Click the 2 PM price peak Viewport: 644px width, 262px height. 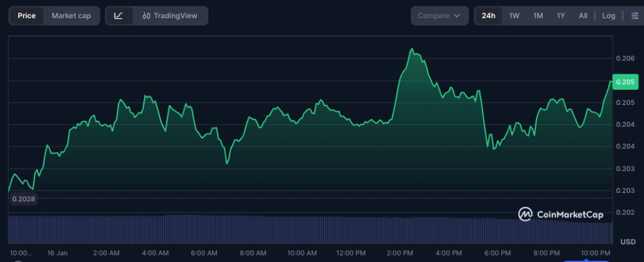pyautogui.click(x=412, y=49)
